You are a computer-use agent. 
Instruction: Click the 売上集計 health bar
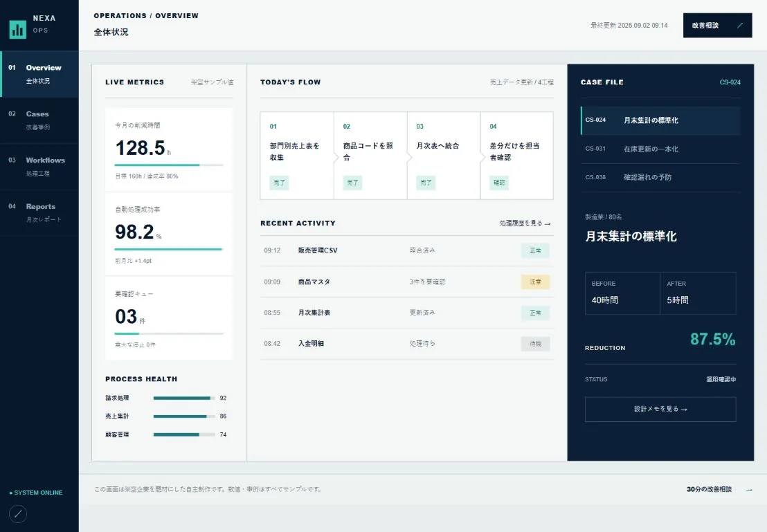click(184, 416)
